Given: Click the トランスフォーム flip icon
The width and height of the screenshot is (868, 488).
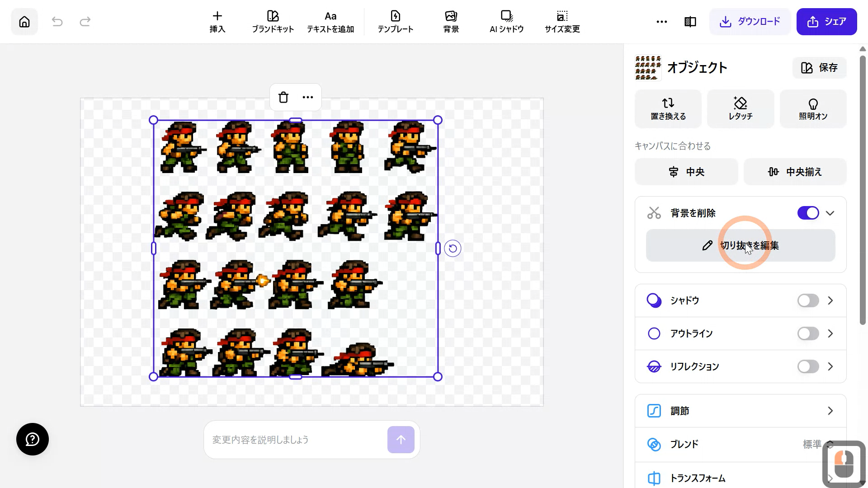Looking at the screenshot, I should coord(654,478).
